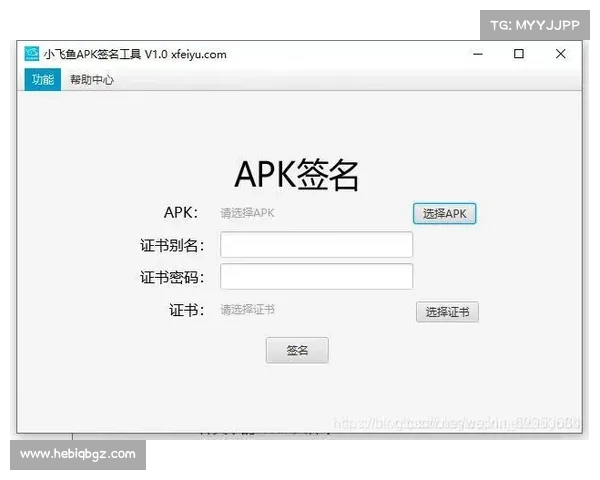600x480 pixels.
Task: Open the 帮助中心 menu
Action: pos(91,80)
